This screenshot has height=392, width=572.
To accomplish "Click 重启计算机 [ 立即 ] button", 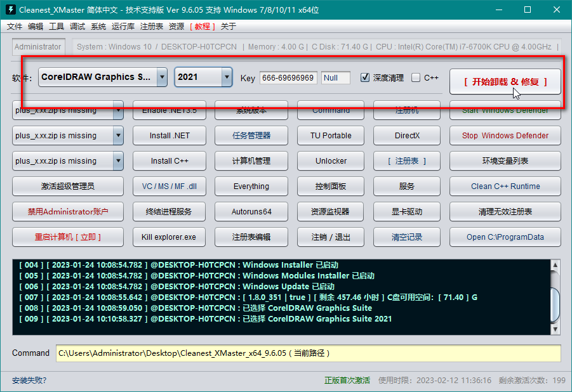I will coord(68,237).
